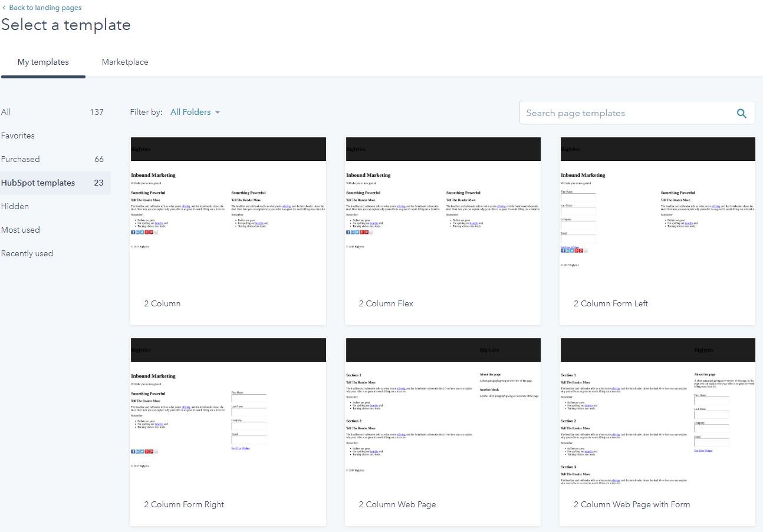Show All templates in sidebar
This screenshot has height=532, width=763.
click(6, 112)
